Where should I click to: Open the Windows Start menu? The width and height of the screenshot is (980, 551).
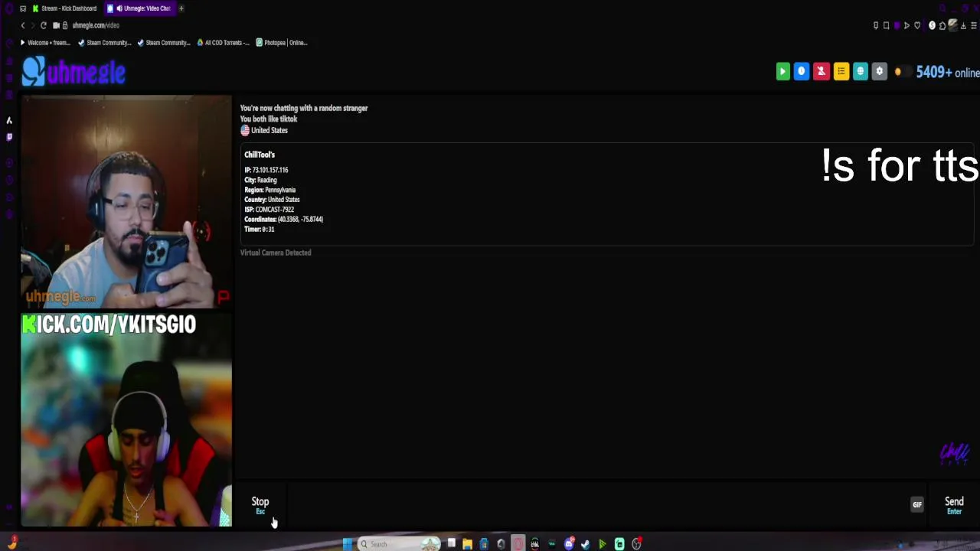point(348,543)
